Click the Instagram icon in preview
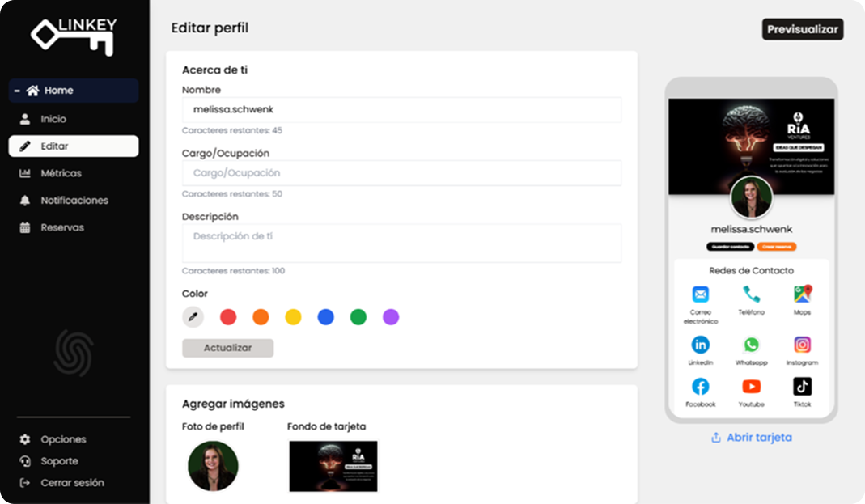The image size is (865, 504). [802, 345]
